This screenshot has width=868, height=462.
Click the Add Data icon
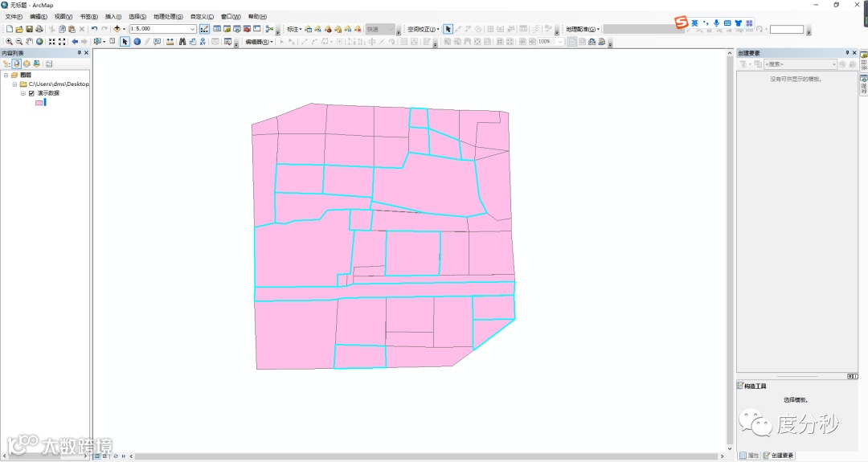pyautogui.click(x=117, y=29)
